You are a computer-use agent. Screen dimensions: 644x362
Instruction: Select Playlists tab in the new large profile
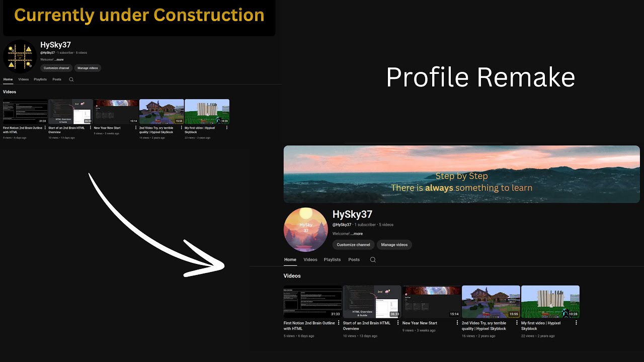tap(333, 260)
